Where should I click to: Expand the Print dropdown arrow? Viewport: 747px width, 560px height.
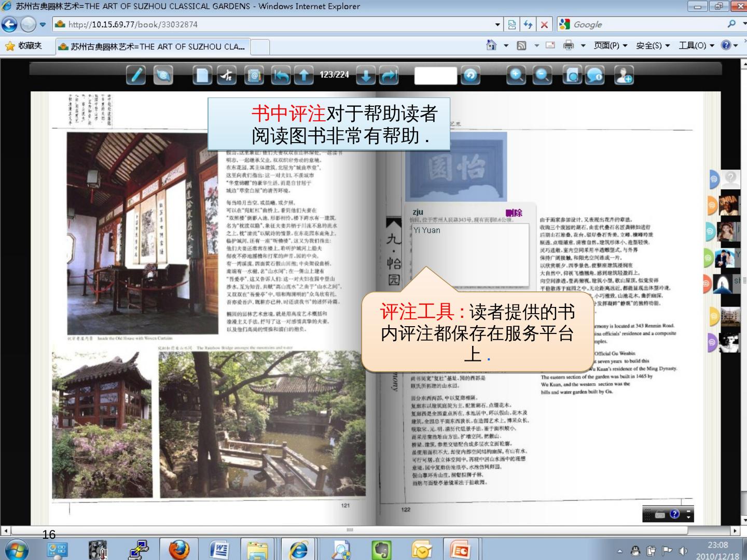click(583, 46)
